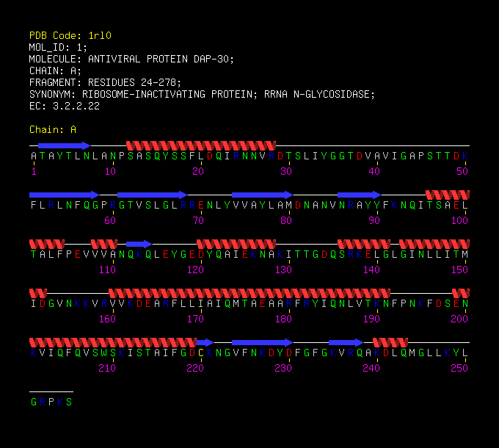Click residue number 240 label

(372, 368)
